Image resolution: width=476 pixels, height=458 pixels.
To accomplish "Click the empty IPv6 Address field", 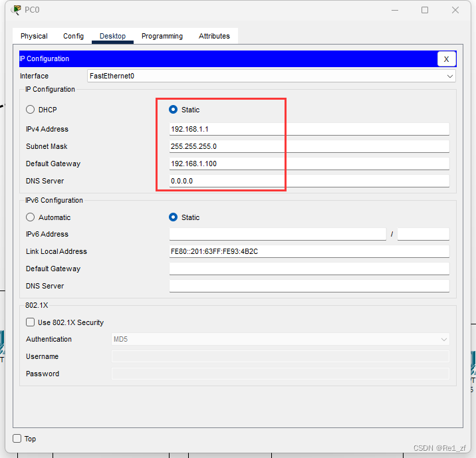I will (277, 234).
